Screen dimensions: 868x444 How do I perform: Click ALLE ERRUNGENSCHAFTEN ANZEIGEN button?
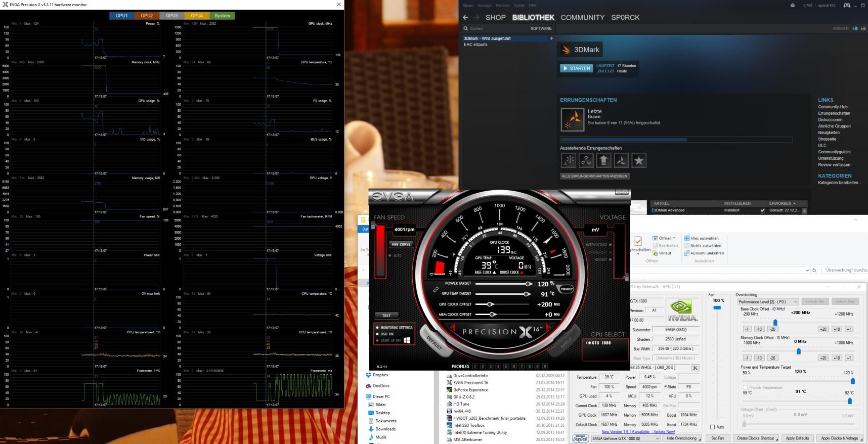click(x=594, y=176)
